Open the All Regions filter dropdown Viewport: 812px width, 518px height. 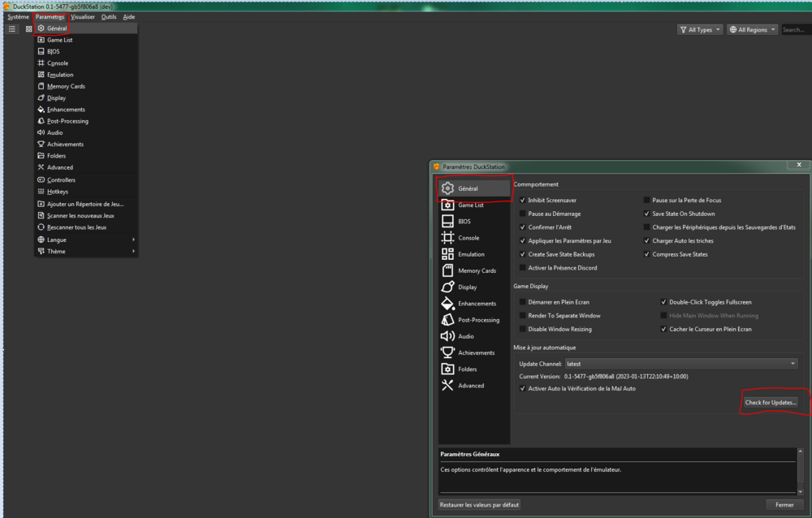752,29
